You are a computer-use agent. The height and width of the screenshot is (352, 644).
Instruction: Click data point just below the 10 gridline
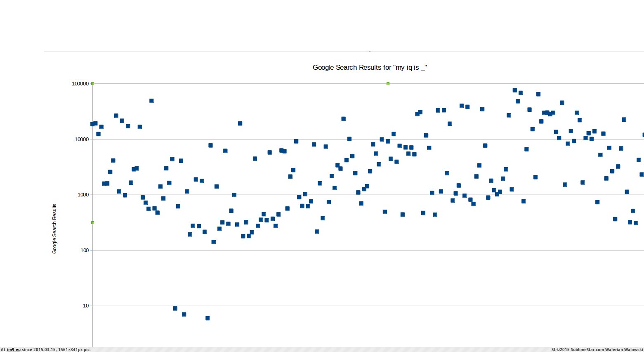click(x=175, y=308)
